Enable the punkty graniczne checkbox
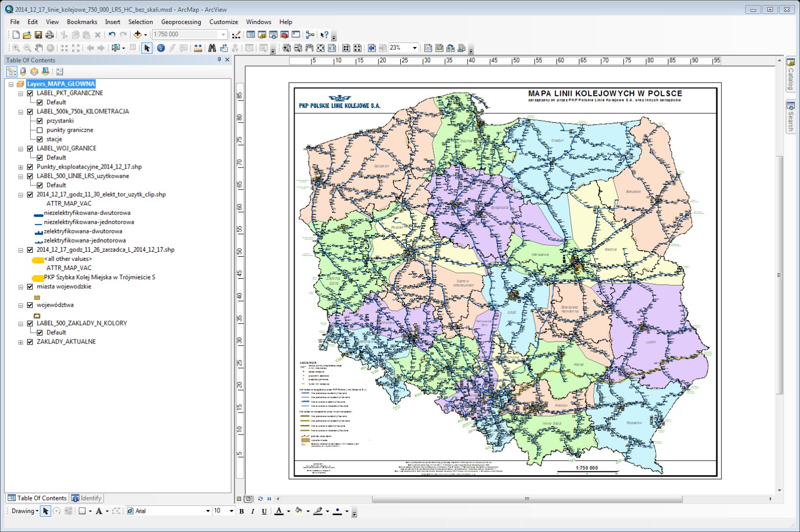Image resolution: width=800 pixels, height=532 pixels. 40,130
